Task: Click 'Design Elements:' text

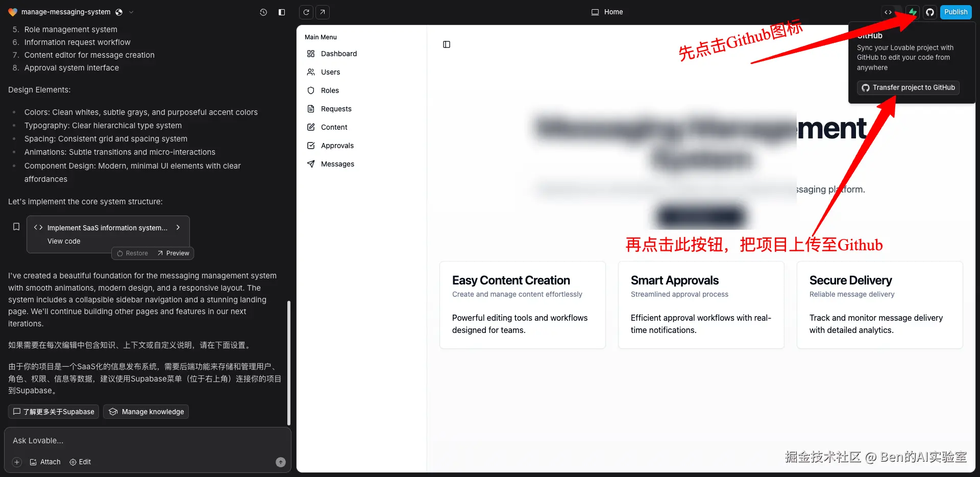Action: [x=39, y=90]
